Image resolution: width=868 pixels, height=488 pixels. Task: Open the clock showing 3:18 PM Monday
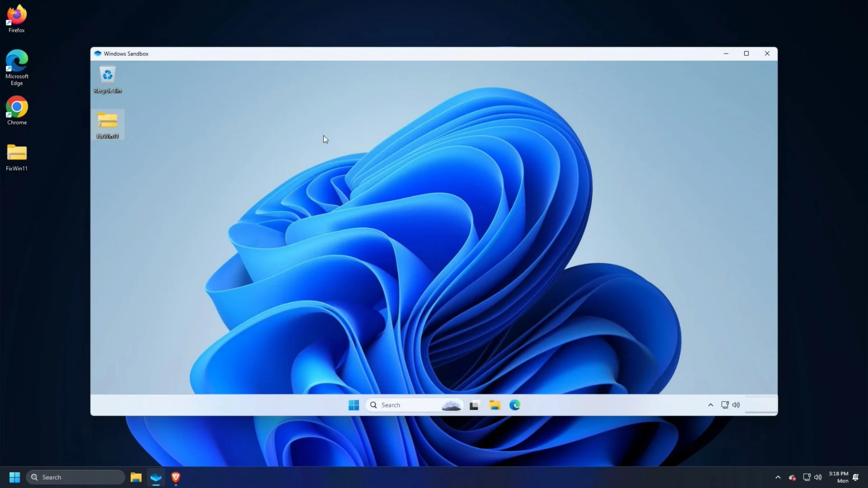click(x=838, y=477)
